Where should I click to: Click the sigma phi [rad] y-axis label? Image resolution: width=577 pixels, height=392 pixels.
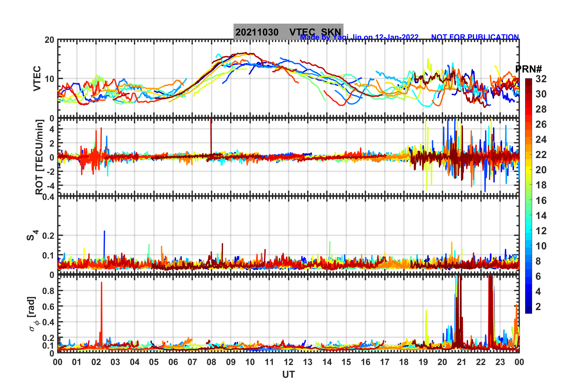click(33, 314)
